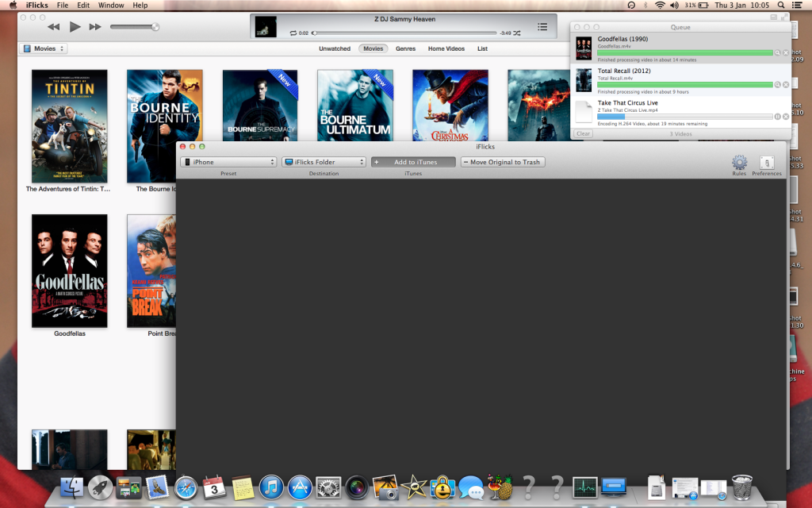Open Finder from the dock
The image size is (812, 508).
tap(72, 488)
